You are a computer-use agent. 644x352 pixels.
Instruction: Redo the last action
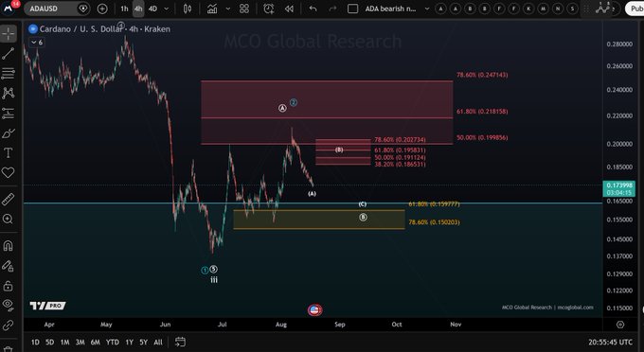coord(332,9)
